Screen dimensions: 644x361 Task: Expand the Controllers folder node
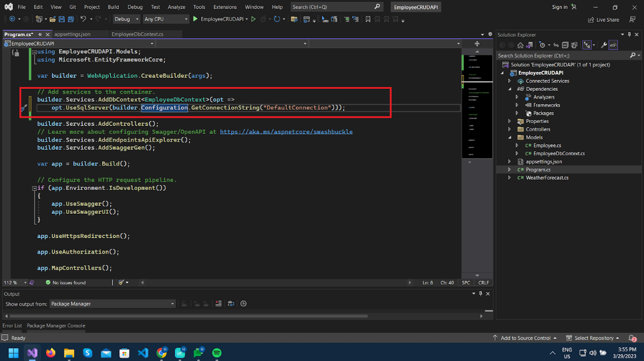click(x=509, y=129)
